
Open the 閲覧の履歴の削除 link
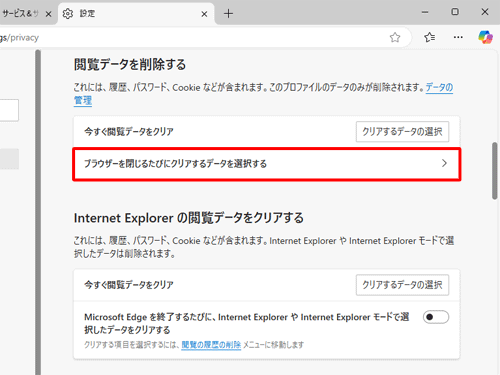click(x=211, y=345)
